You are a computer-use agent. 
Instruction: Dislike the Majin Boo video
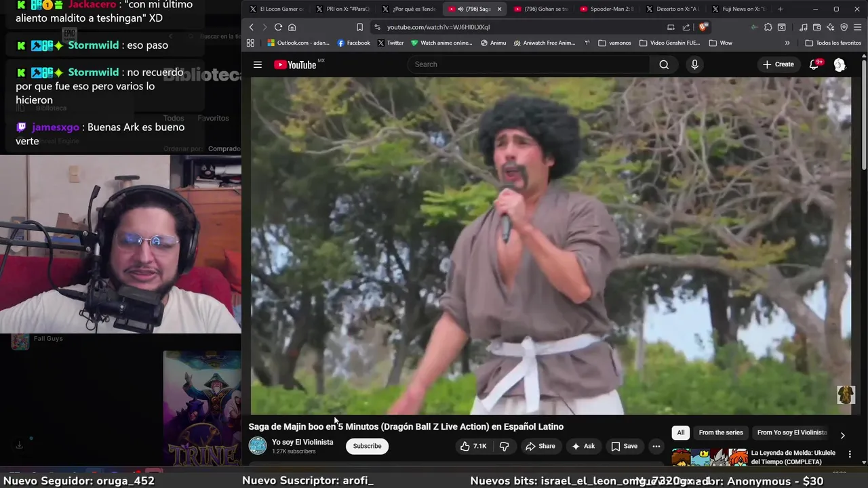pyautogui.click(x=504, y=446)
